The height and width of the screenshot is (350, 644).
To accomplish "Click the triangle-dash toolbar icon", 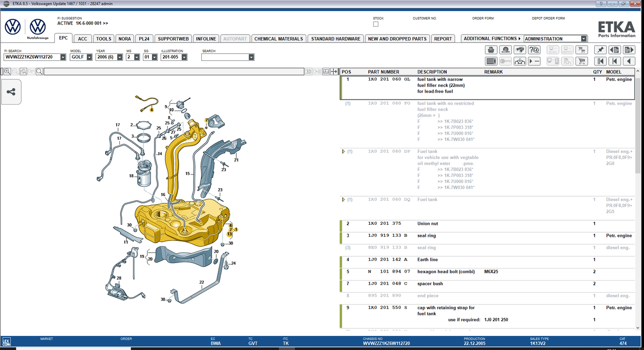I will pyautogui.click(x=534, y=61).
